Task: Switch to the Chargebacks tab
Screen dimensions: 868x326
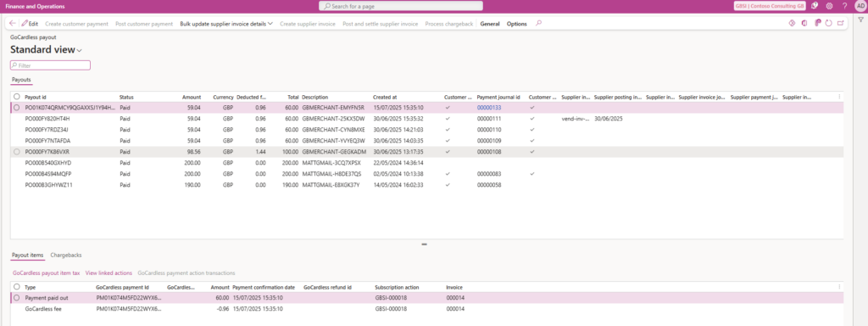Action: [x=66, y=255]
